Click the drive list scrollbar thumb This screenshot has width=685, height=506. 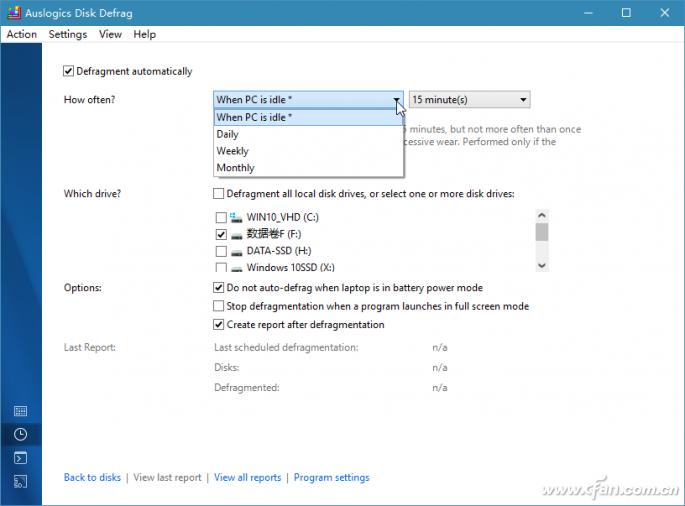(x=542, y=232)
